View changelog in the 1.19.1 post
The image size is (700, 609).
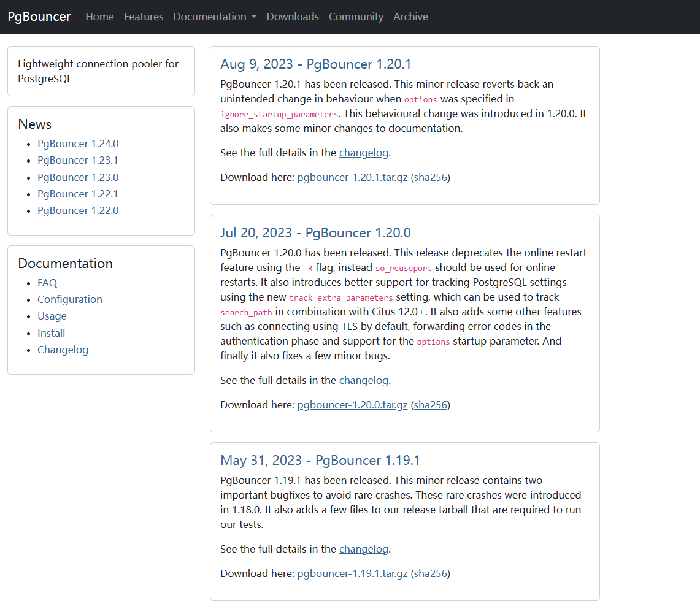[x=363, y=549]
